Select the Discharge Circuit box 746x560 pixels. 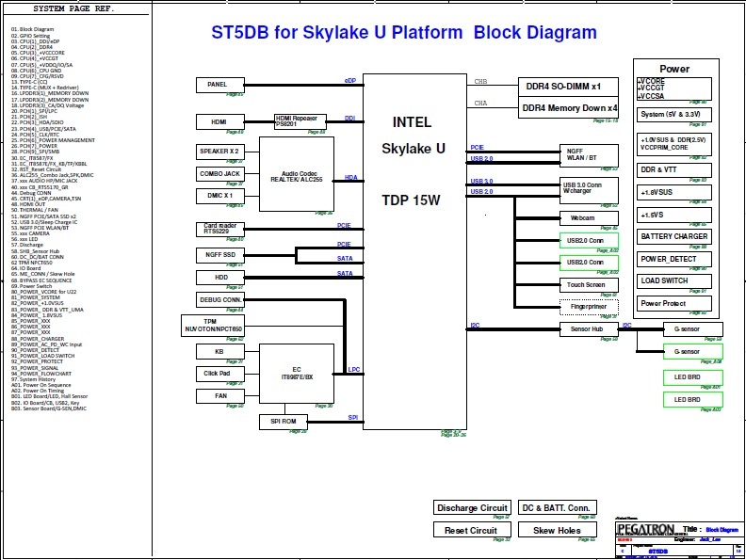pos(472,507)
